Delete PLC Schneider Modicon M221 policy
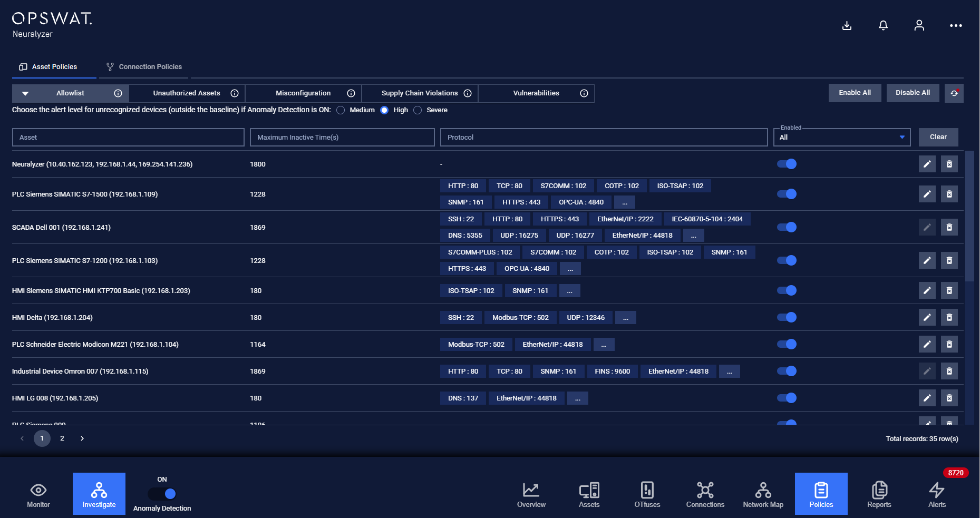The image size is (980, 518). (x=949, y=344)
